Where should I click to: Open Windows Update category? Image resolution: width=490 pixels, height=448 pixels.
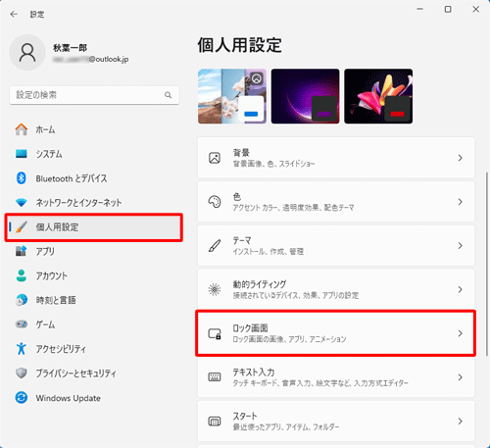coord(94,398)
